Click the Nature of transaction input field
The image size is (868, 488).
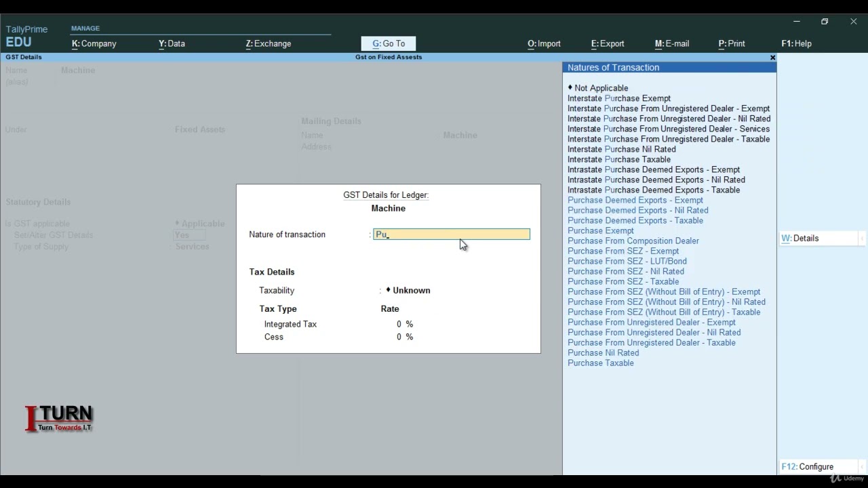click(452, 235)
